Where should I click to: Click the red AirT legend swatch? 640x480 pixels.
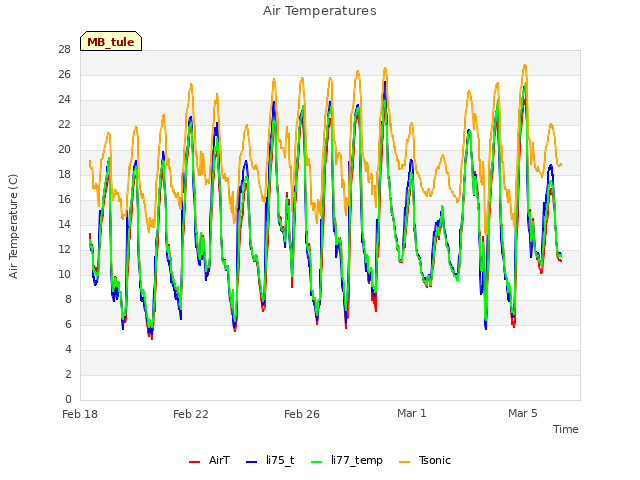click(x=194, y=461)
